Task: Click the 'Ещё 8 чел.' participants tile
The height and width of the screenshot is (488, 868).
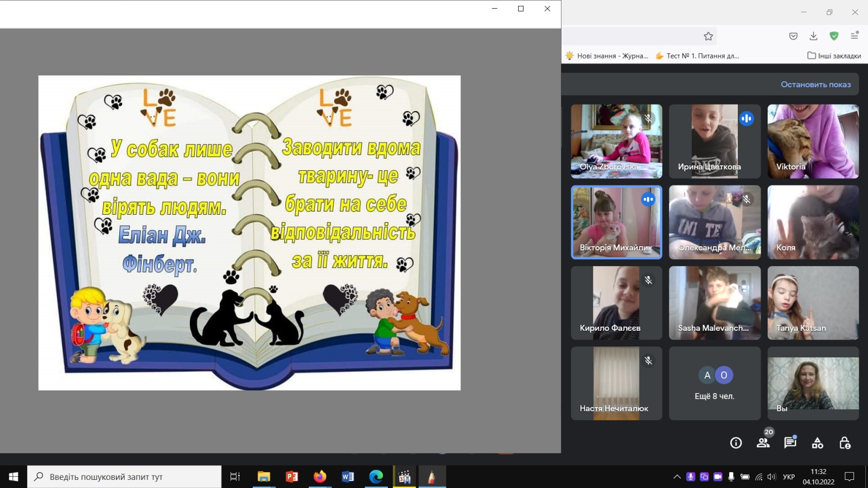Action: click(714, 384)
